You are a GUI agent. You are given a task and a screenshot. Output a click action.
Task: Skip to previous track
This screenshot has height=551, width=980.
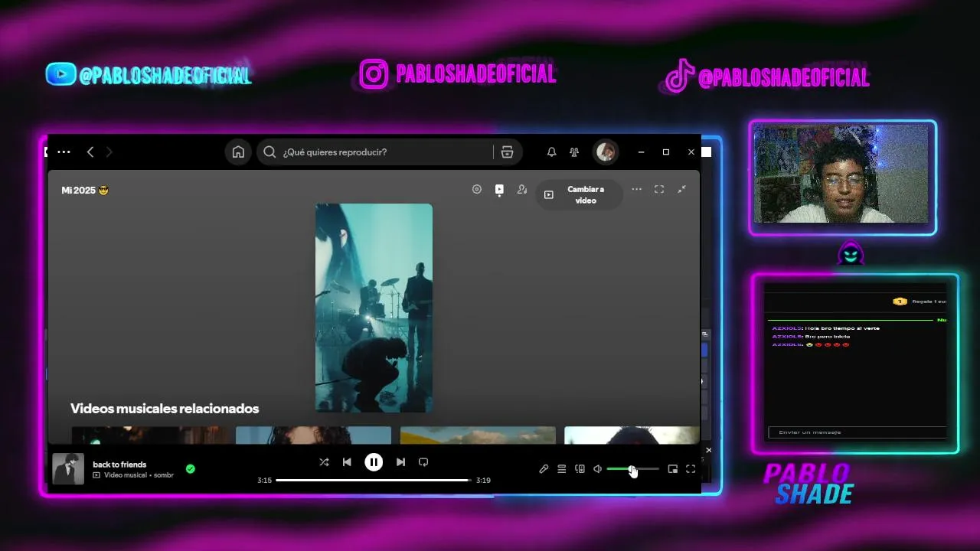coord(347,462)
